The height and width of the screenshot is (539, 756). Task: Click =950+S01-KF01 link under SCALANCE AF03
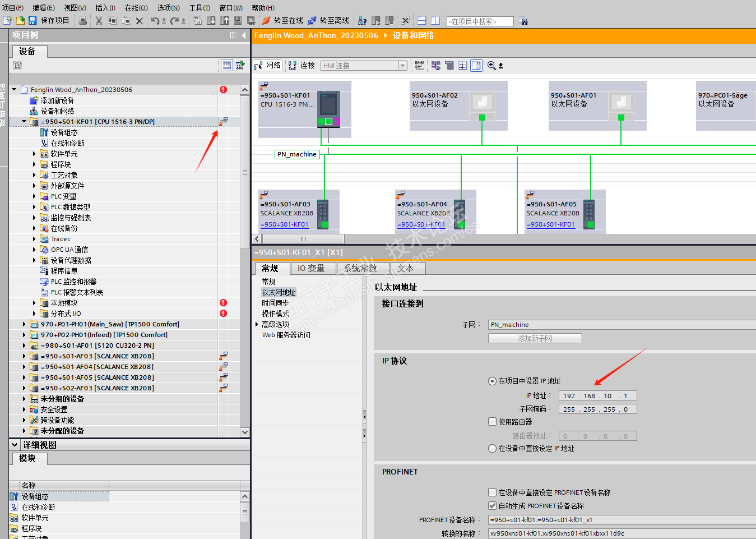(x=284, y=224)
